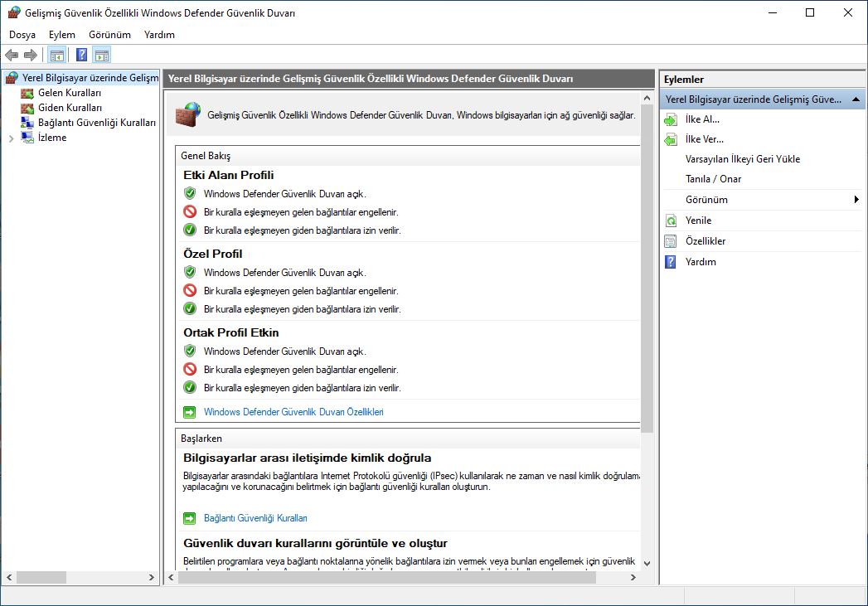Open the Görünüm submenu arrow in Eylemler
The width and height of the screenshot is (868, 606).
point(856,200)
